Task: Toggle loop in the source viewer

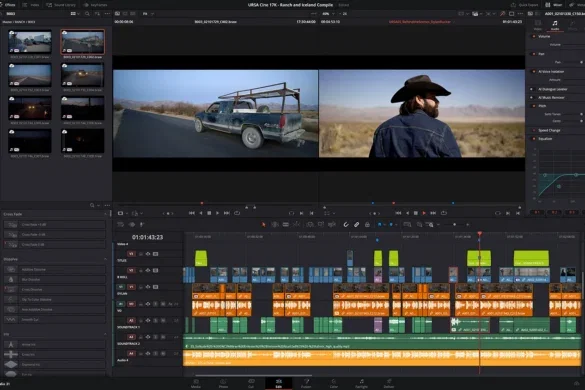Action: point(237,213)
